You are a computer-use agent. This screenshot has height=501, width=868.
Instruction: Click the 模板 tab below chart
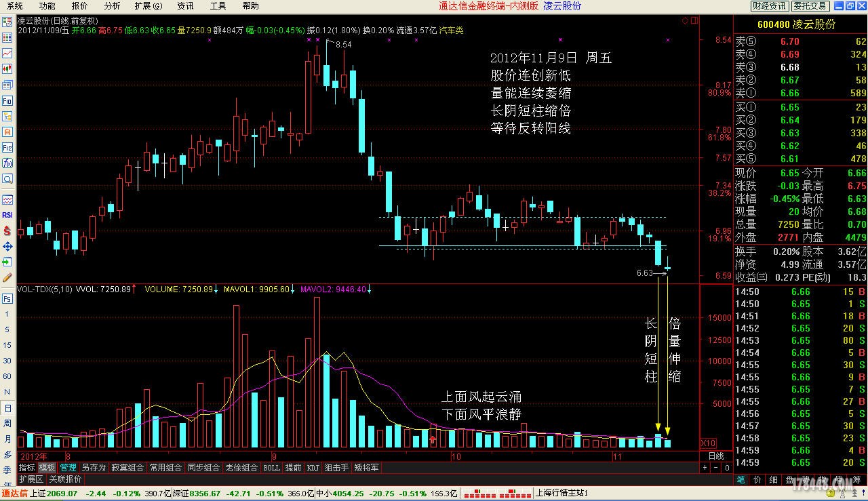click(x=47, y=468)
